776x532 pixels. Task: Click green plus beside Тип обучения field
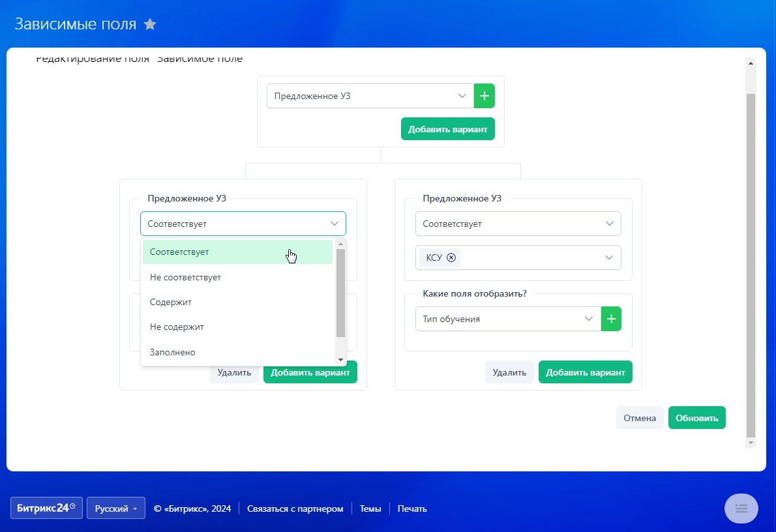click(x=611, y=319)
